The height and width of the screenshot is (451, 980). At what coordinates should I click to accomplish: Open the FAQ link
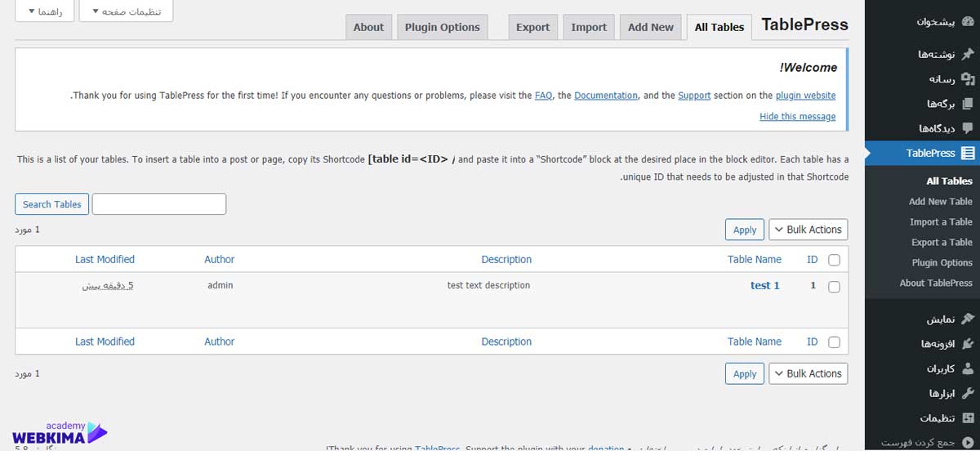coord(544,96)
